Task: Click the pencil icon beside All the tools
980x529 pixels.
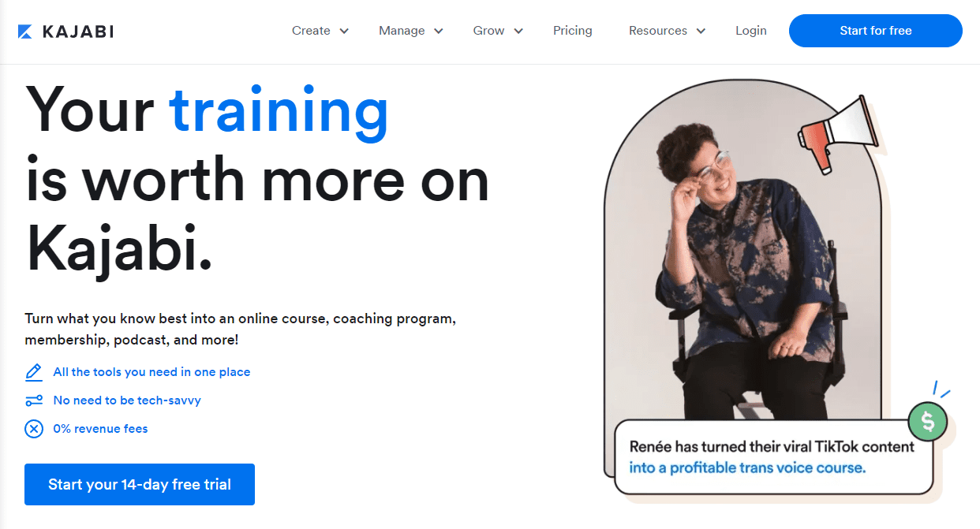Action: point(34,372)
